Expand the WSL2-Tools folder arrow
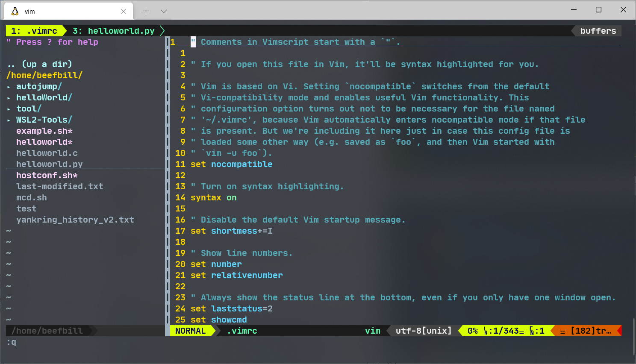Screen dimensions: 636x364 coord(9,120)
